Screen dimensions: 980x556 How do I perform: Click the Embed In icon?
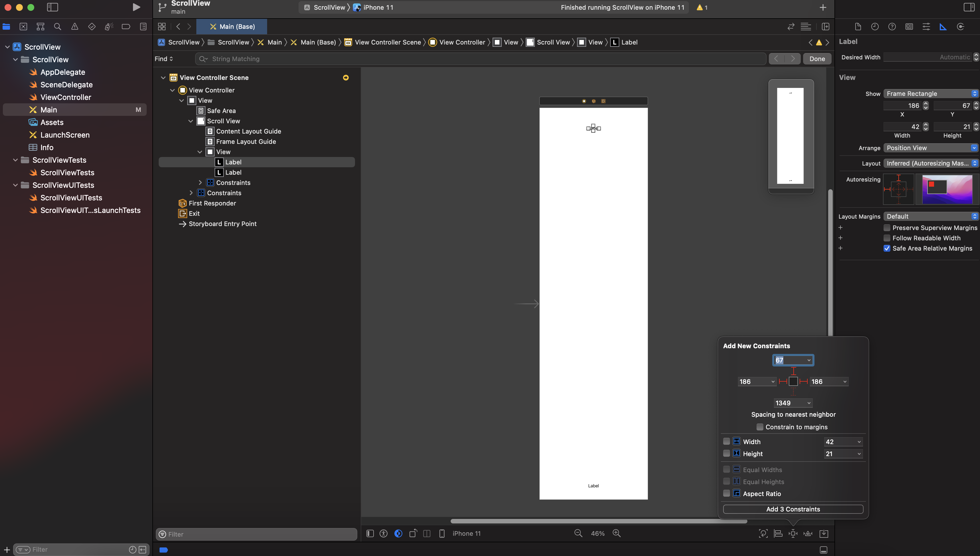[x=824, y=533]
